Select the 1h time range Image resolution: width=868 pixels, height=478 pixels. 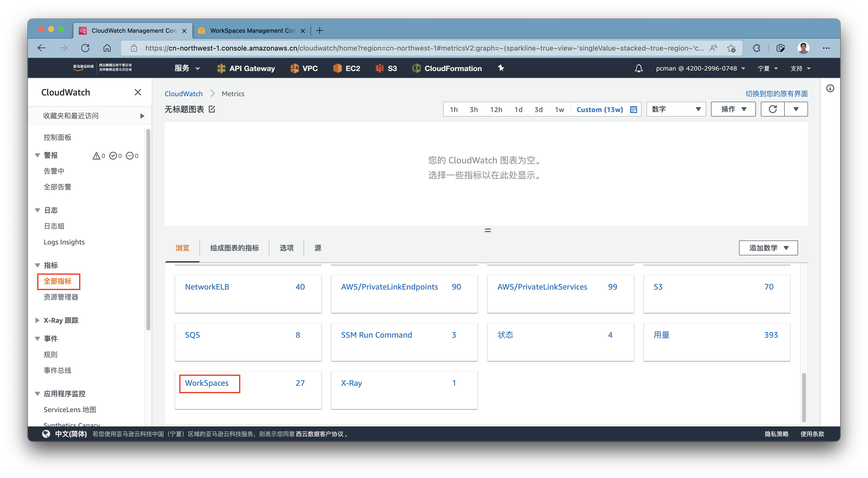pos(454,110)
